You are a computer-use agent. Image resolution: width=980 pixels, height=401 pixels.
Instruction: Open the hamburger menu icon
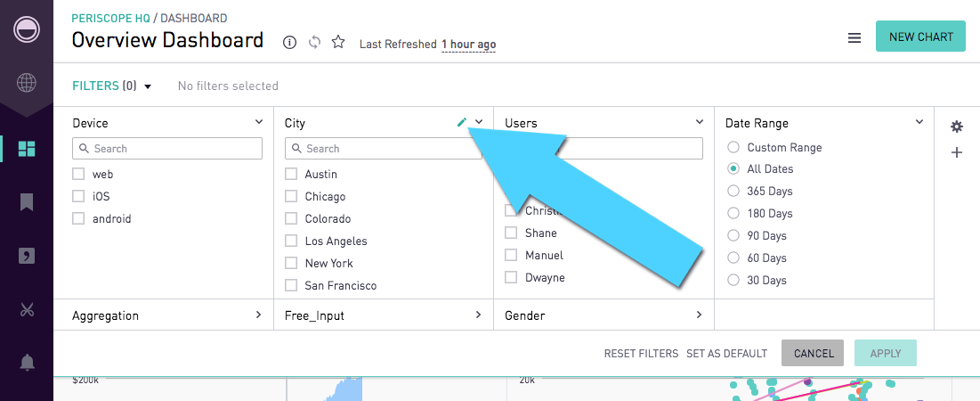tap(854, 37)
